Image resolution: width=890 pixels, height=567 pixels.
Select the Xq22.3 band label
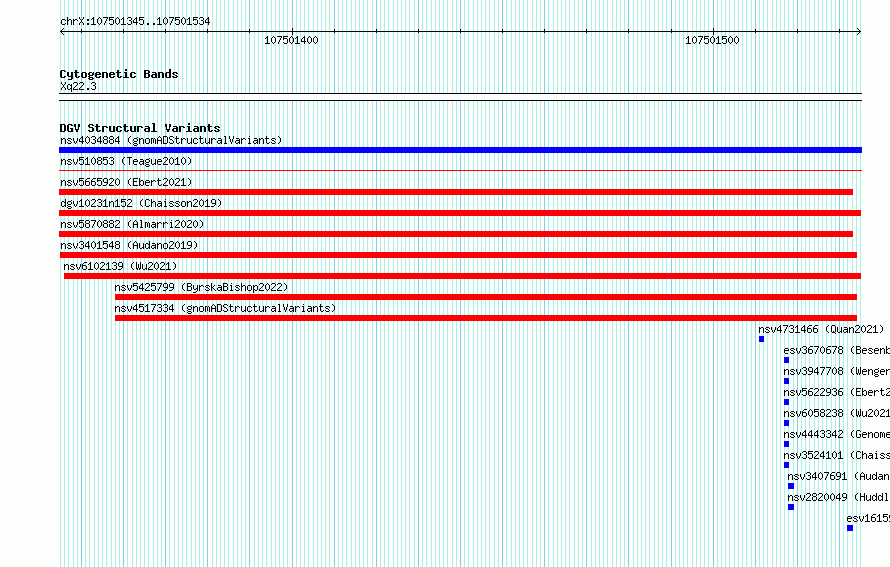coord(78,86)
